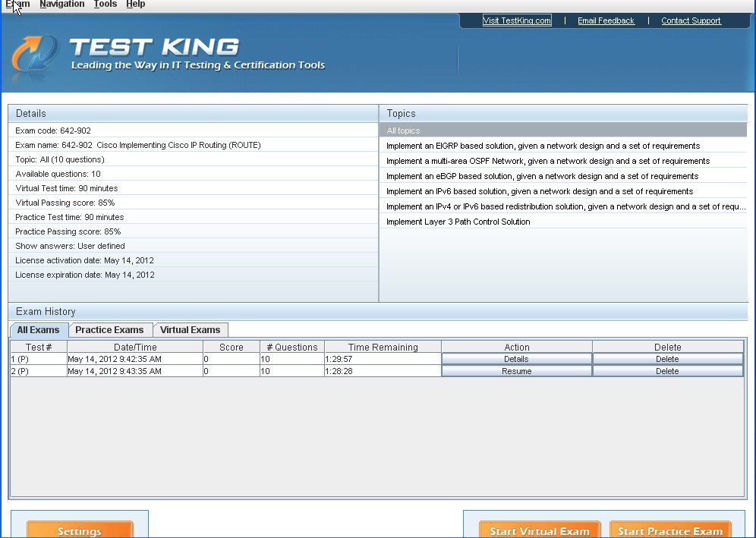Click 'Virtual Passing score: 85%' row
The height and width of the screenshot is (538, 756).
193,203
